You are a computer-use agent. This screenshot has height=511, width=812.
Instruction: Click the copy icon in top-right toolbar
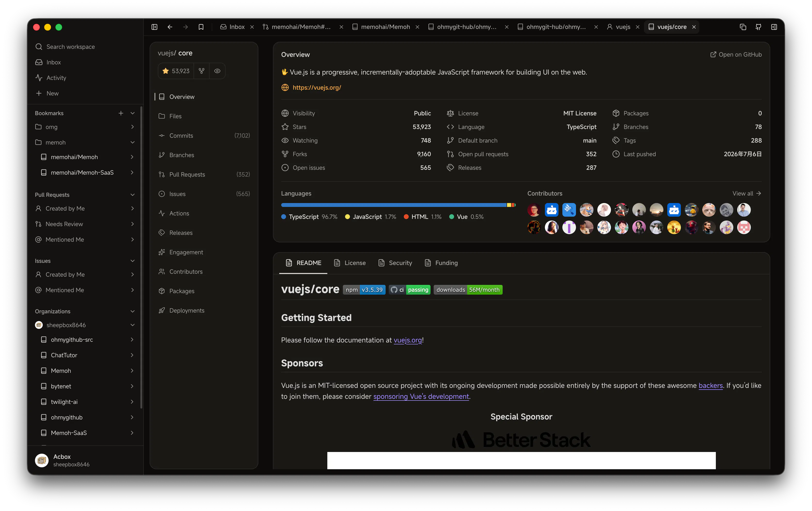(743, 27)
